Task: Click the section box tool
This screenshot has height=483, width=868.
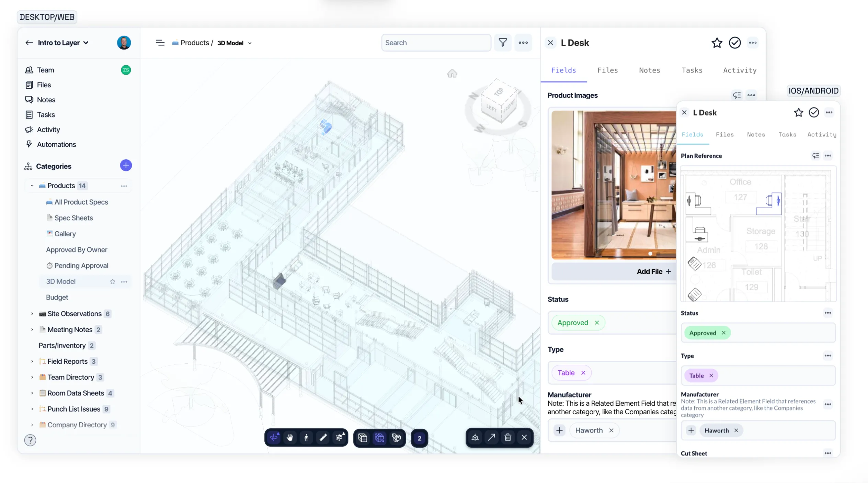Action: 340,437
